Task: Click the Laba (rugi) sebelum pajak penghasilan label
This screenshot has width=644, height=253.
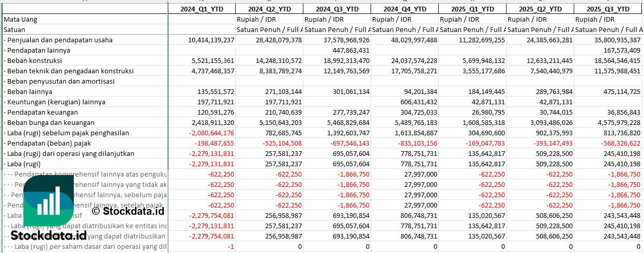Action: pos(68,133)
